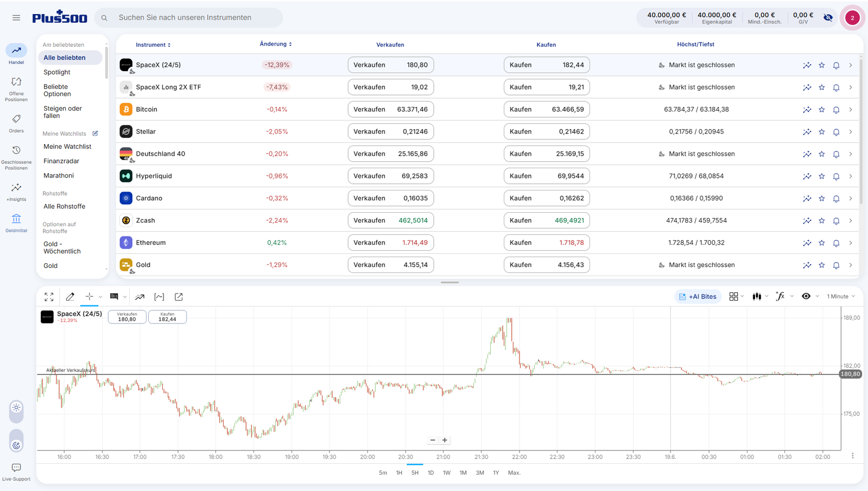Set price alert bell for Stellar

click(836, 132)
